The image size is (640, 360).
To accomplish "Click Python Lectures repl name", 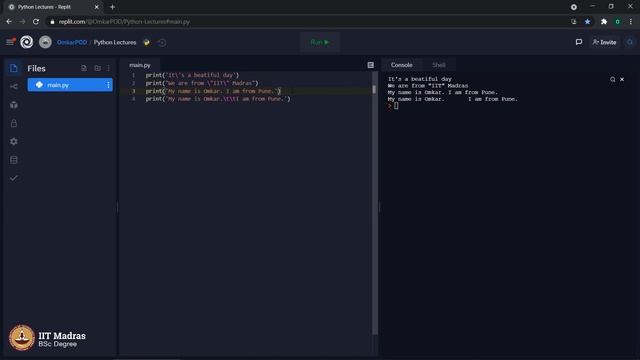I will pos(115,42).
